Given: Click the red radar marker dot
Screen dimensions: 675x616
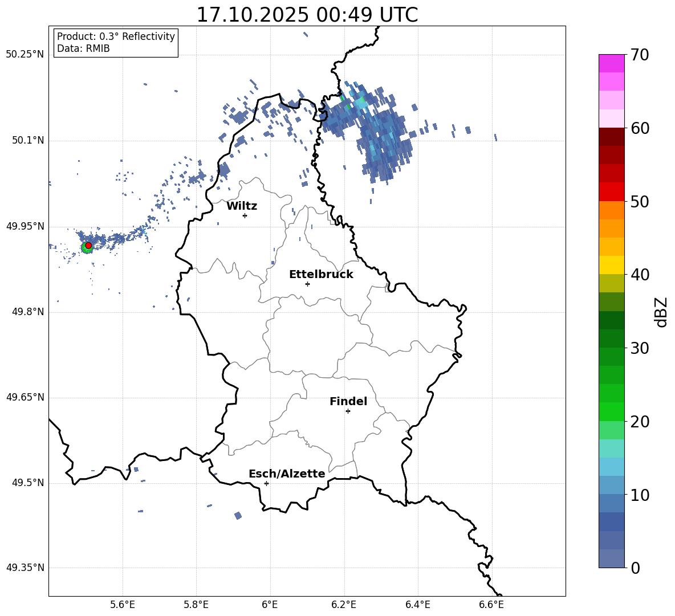Looking at the screenshot, I should click(88, 246).
